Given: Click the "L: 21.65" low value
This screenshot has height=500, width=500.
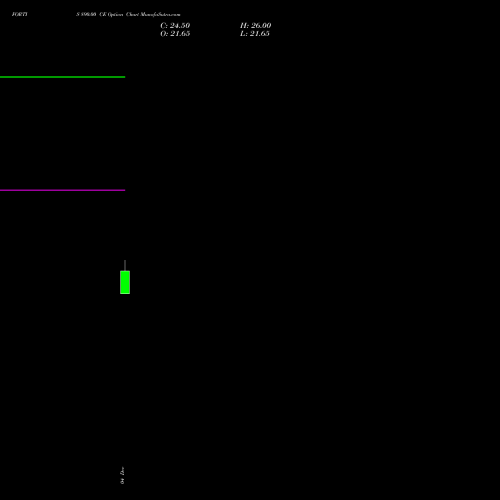Looking at the screenshot, I should point(255,34).
